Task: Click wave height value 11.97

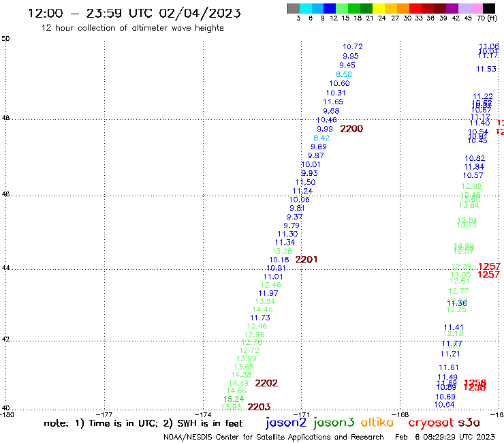Action: (x=268, y=294)
